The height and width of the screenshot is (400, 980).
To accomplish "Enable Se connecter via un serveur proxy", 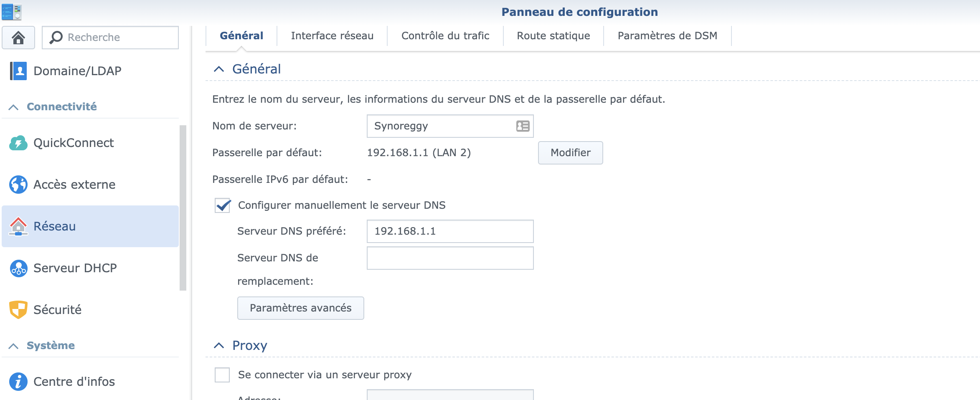I will 222,375.
